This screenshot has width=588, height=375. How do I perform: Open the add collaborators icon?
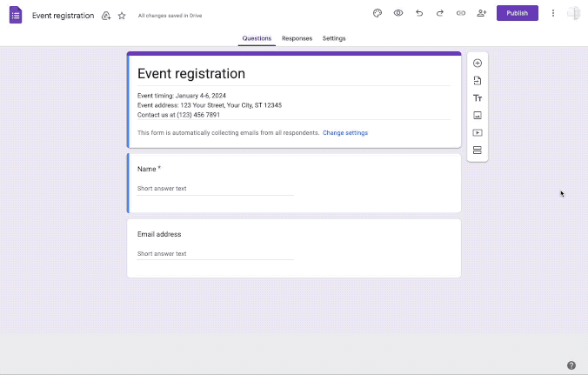pos(482,13)
